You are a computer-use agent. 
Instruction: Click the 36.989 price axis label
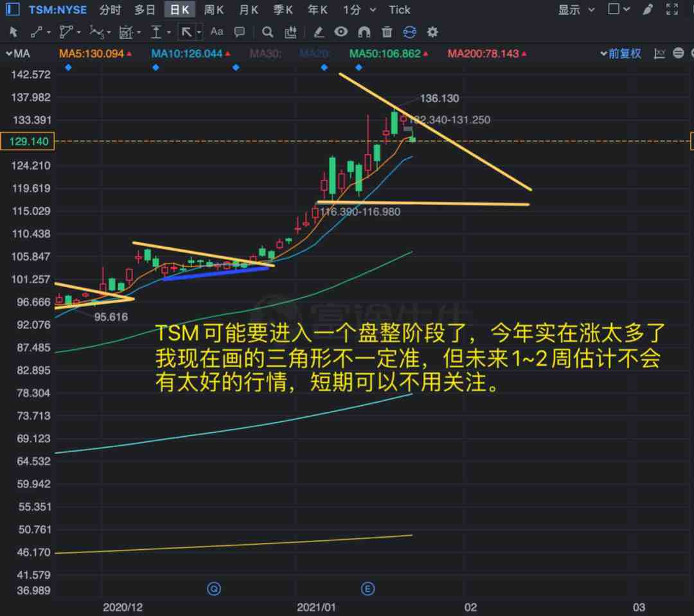coord(33,590)
